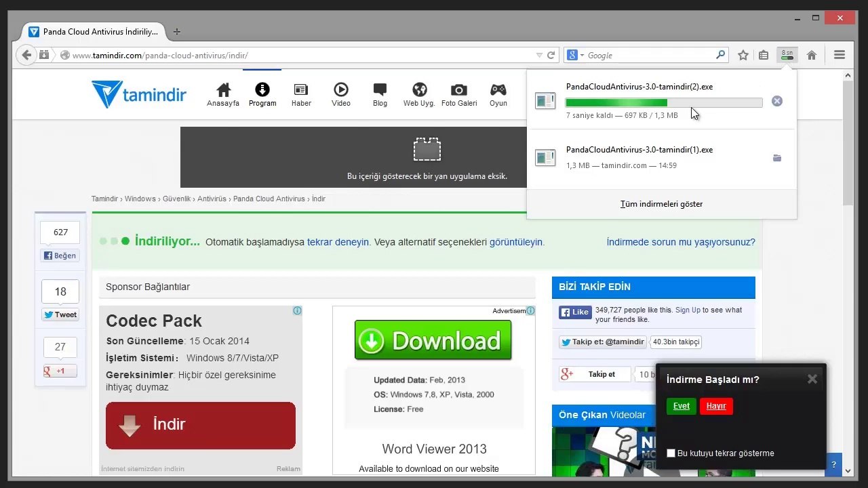This screenshot has width=868, height=488.
Task: Click the PandaCloudAntivirus(2) download progress bar
Action: click(x=664, y=102)
